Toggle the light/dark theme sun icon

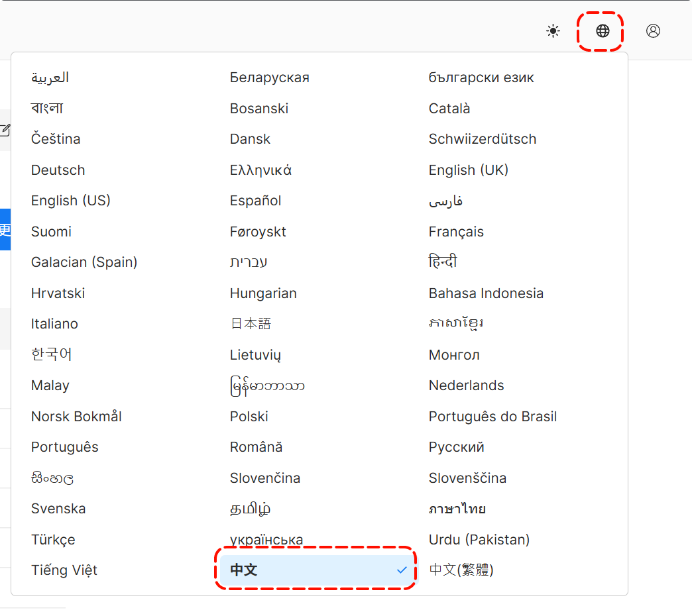pos(553,31)
